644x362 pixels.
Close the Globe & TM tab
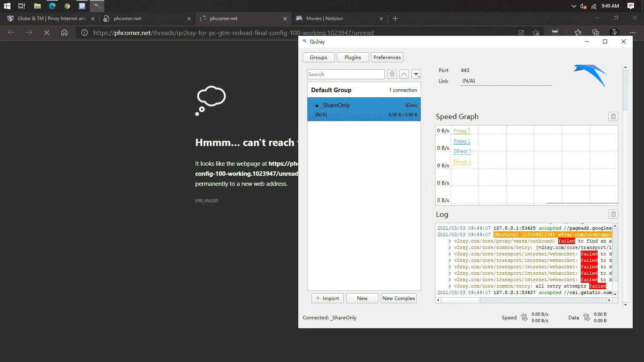click(93, 19)
